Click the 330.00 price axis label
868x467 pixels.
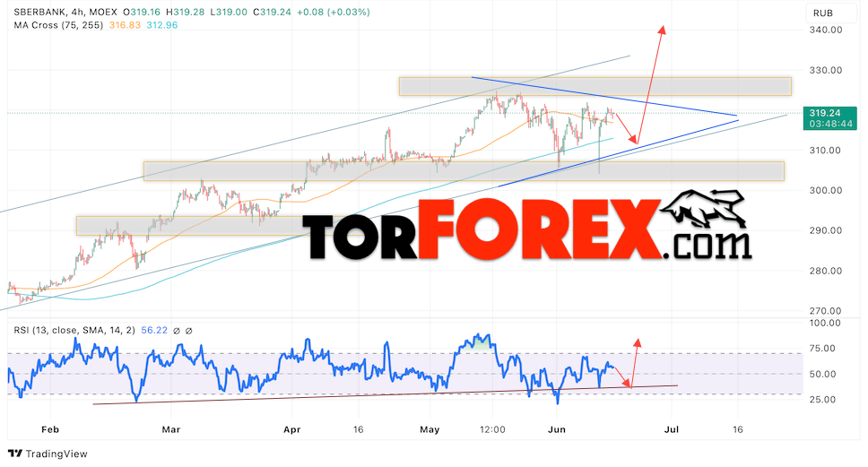point(825,70)
